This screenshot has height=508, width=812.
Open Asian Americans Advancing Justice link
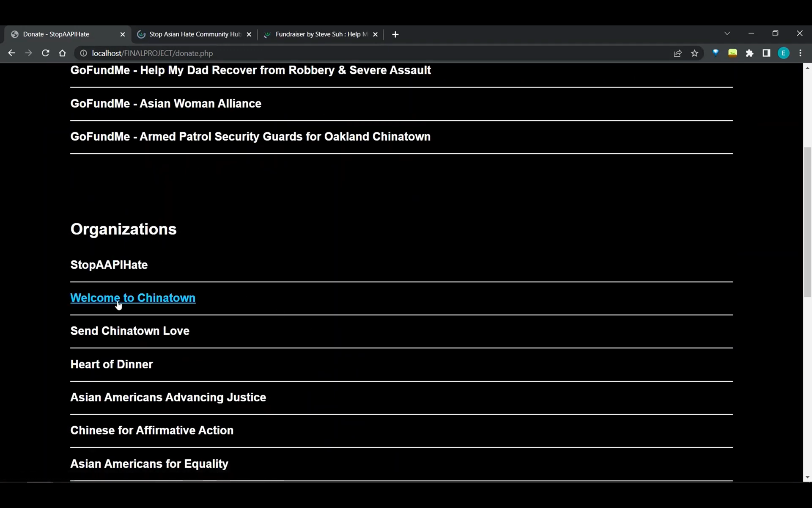[x=168, y=397]
